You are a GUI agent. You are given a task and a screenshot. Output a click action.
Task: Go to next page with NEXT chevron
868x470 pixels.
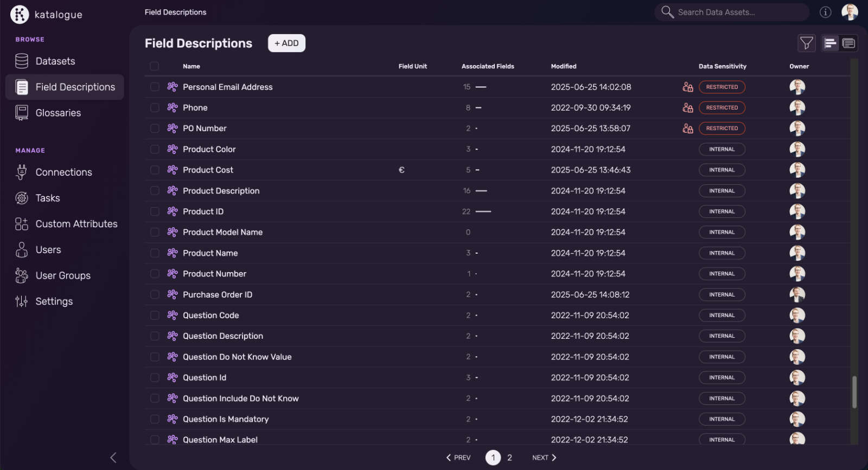(544, 458)
